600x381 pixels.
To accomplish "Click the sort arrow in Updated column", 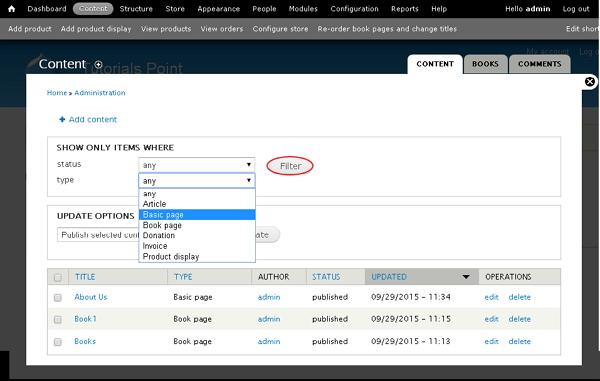I will [466, 277].
